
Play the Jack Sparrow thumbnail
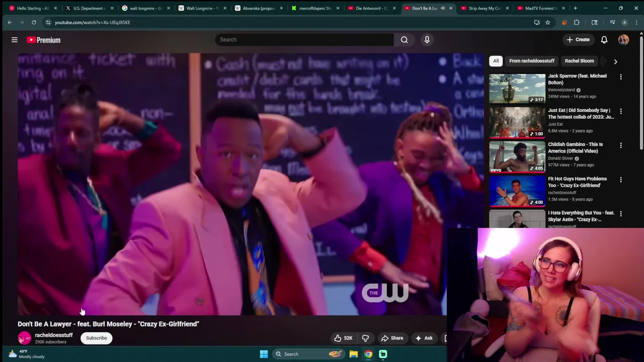tap(517, 88)
